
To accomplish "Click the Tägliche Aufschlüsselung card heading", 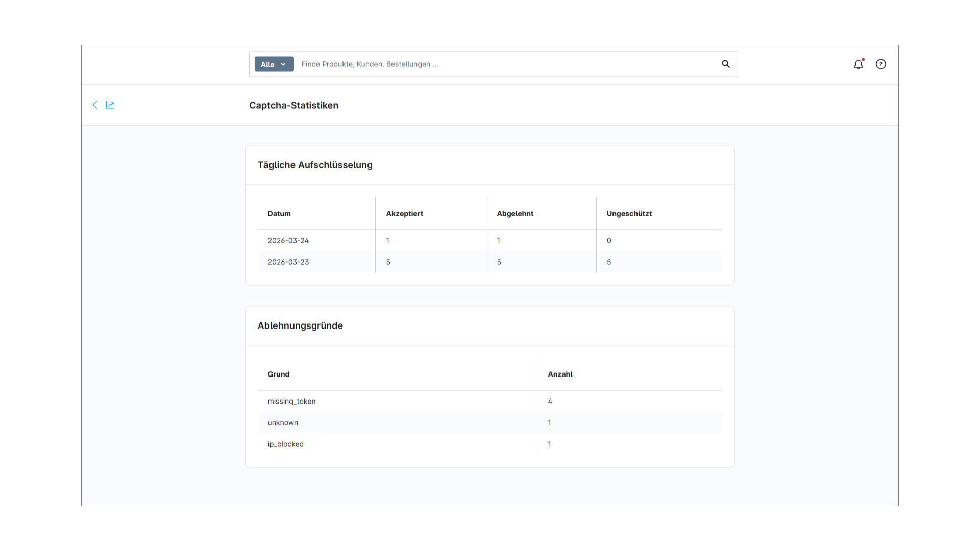I will click(x=315, y=165).
